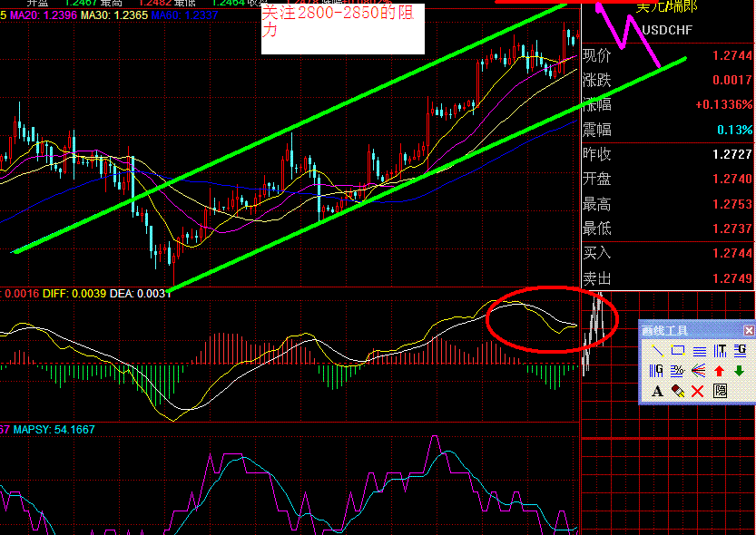Click the MAPSY: 54.1667 indicator label
Screen dimensions: 756x535
click(54, 429)
